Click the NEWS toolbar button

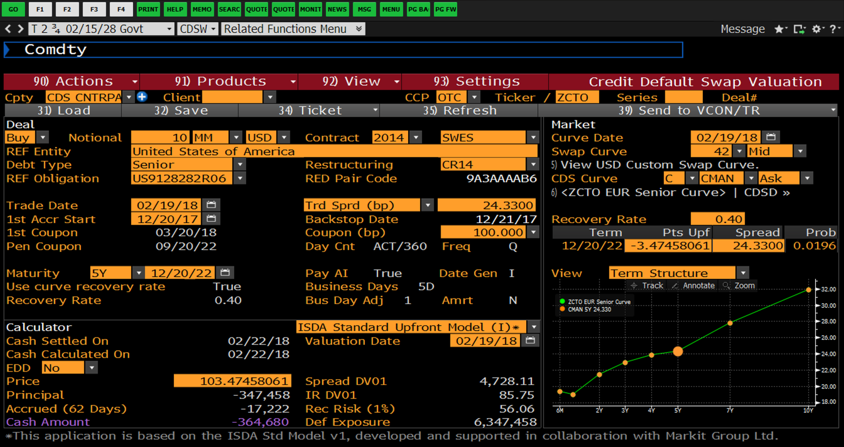337,9
